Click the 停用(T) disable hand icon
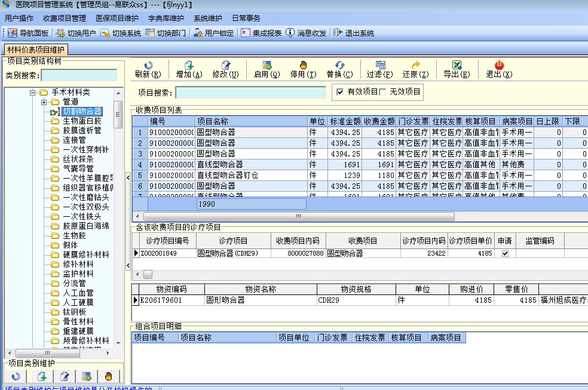This screenshot has height=390, width=588. [x=304, y=65]
